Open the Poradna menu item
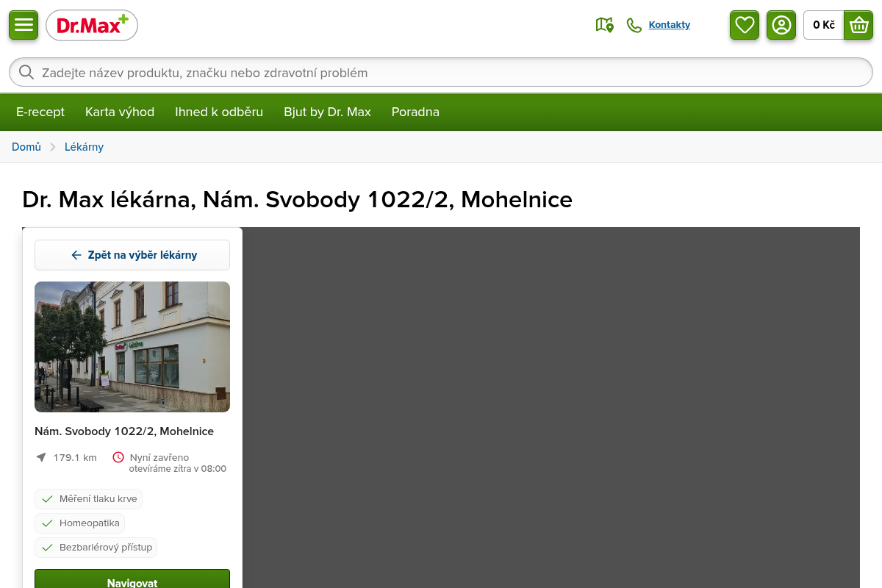882x588 pixels. click(415, 112)
